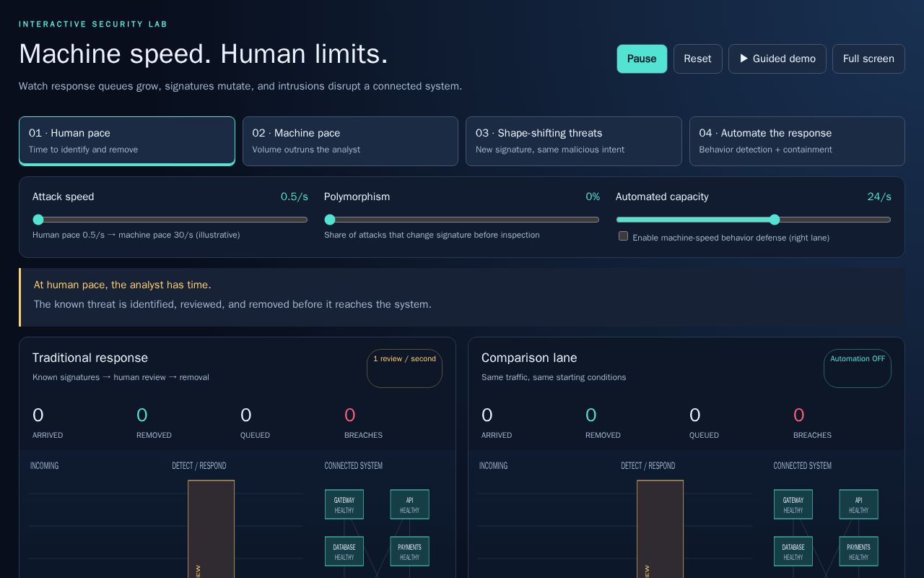Click the 0.5/s attack speed value
This screenshot has width=924, height=578.
tap(295, 197)
